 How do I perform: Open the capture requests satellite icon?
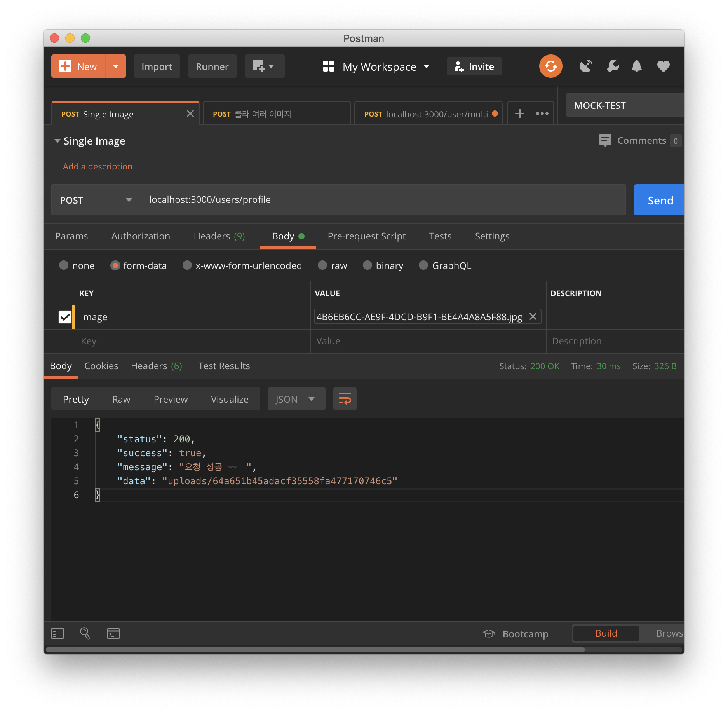coord(585,66)
